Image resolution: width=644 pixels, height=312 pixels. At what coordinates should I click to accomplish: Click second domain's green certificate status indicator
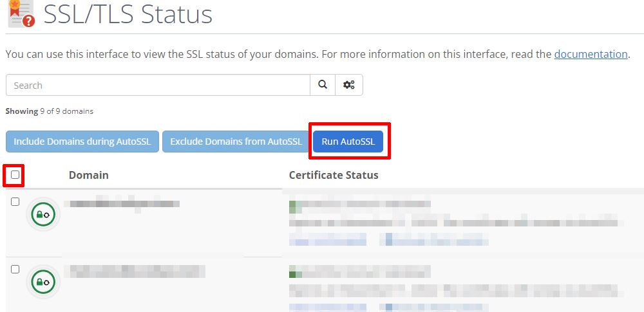click(x=295, y=271)
